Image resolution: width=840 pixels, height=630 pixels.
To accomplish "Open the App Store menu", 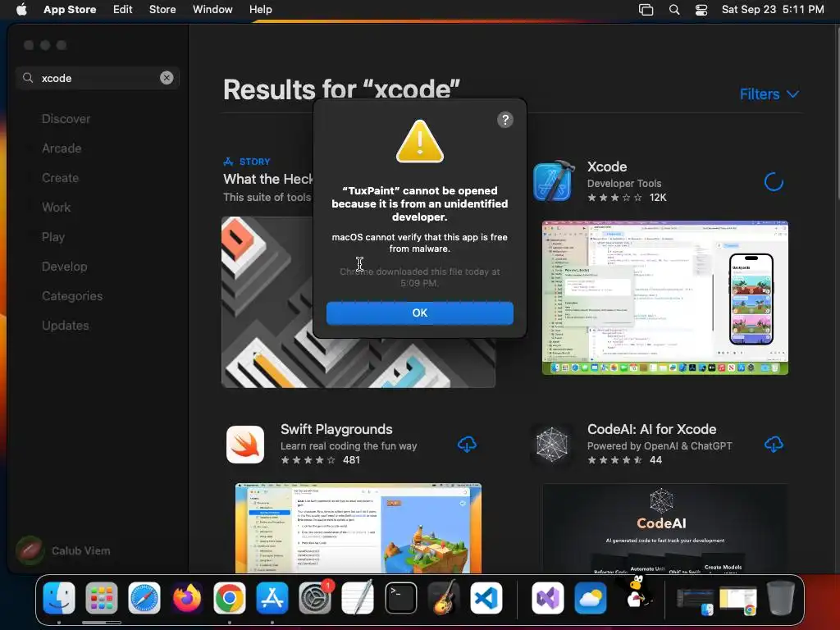I will [70, 9].
